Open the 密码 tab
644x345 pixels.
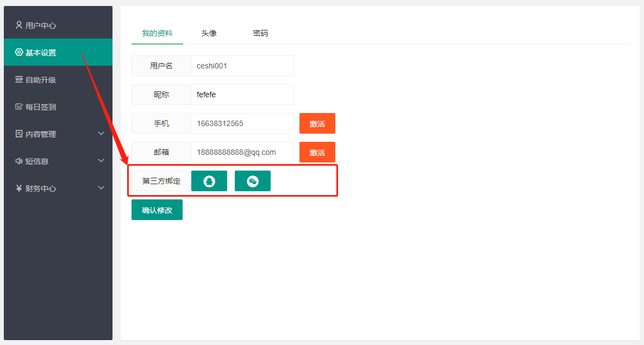[260, 33]
